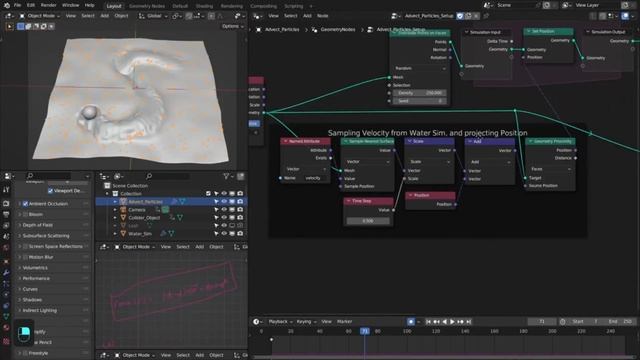Collapse the Position node

pos(411,195)
